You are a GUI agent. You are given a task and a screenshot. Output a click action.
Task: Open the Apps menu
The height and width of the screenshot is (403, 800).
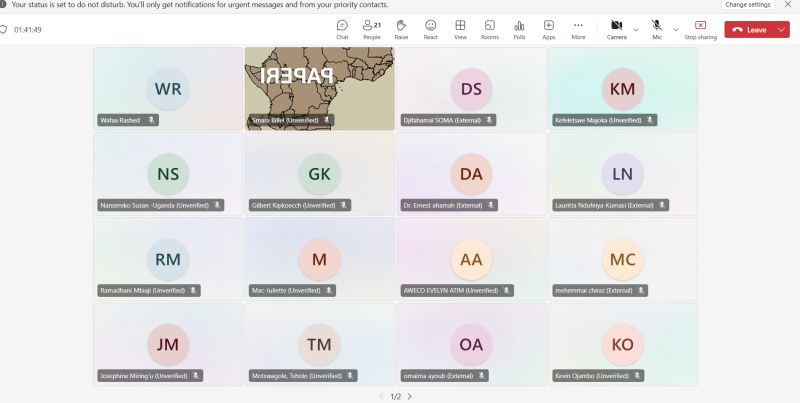coord(549,30)
